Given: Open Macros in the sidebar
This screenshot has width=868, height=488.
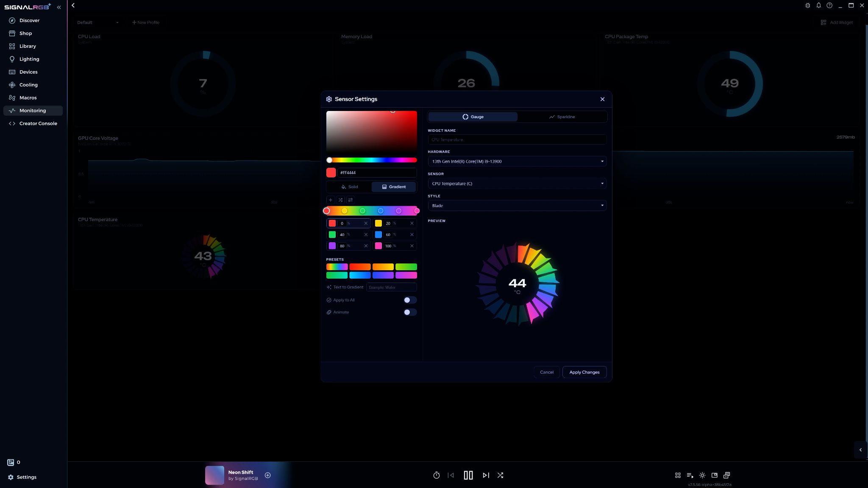Looking at the screenshot, I should pos(28,98).
